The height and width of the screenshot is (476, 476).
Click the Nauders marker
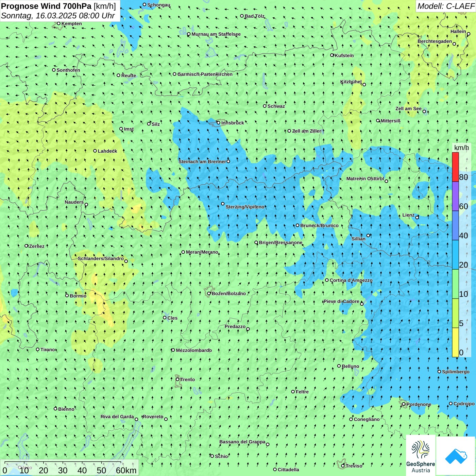click(86, 205)
